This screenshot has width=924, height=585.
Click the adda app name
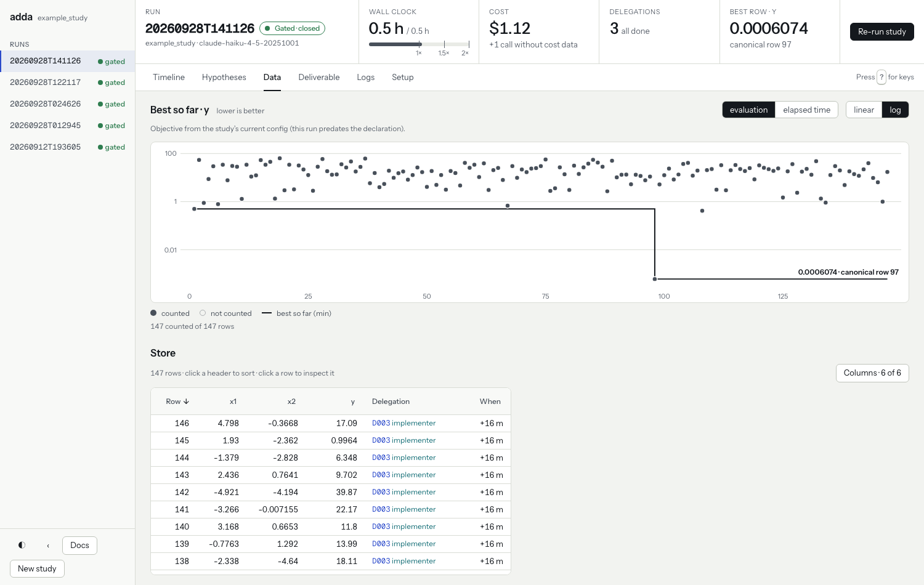coord(21,17)
